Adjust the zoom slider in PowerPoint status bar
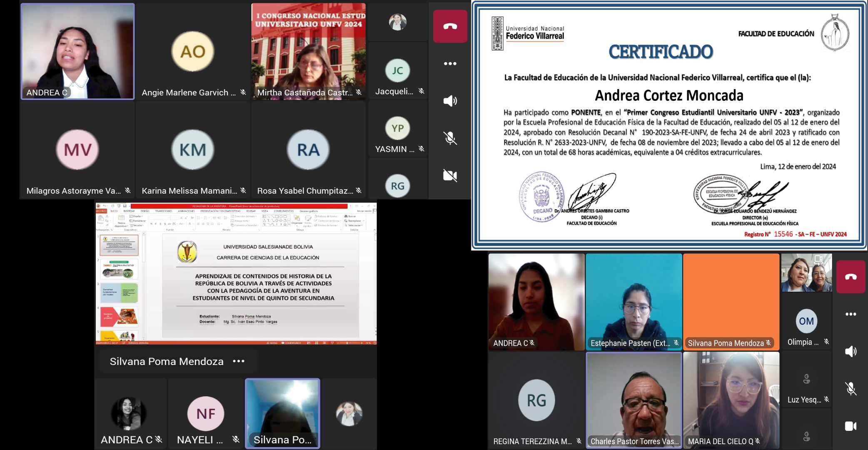 [347, 343]
